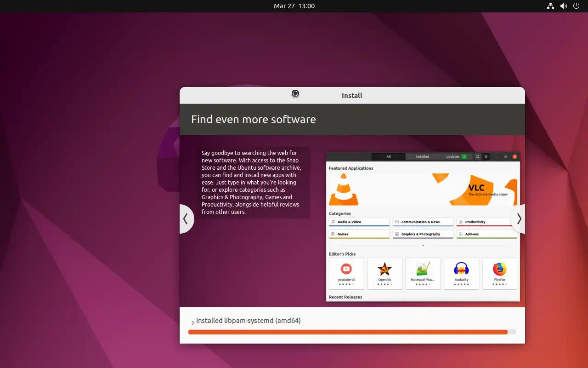Open the network status icon
The height and width of the screenshot is (368, 588).
pos(550,6)
